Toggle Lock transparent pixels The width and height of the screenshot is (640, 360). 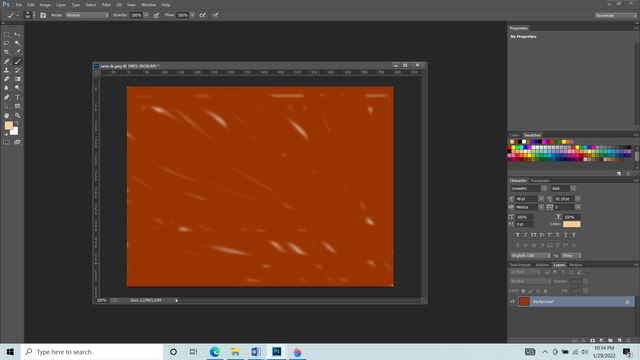(523, 291)
